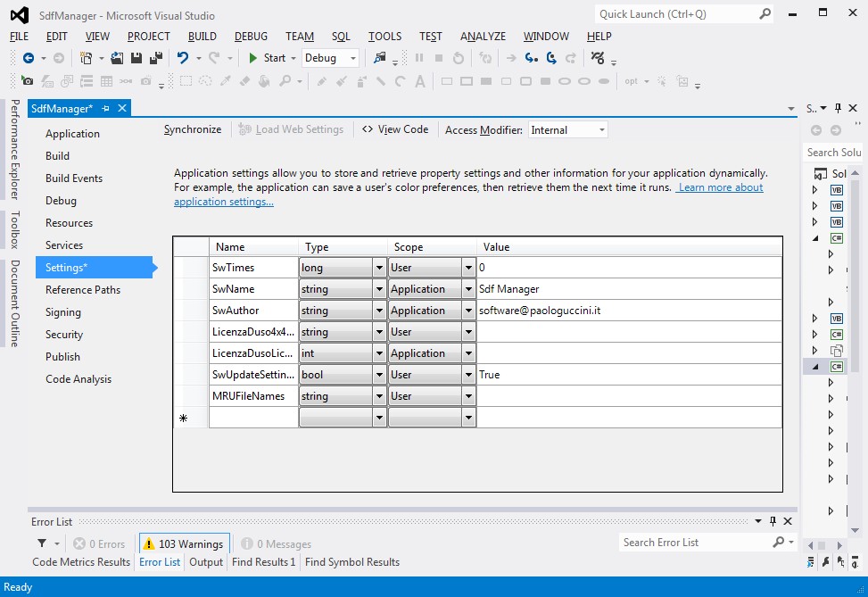
Task: Open the Find Symbol Results tab
Action: [x=352, y=562]
